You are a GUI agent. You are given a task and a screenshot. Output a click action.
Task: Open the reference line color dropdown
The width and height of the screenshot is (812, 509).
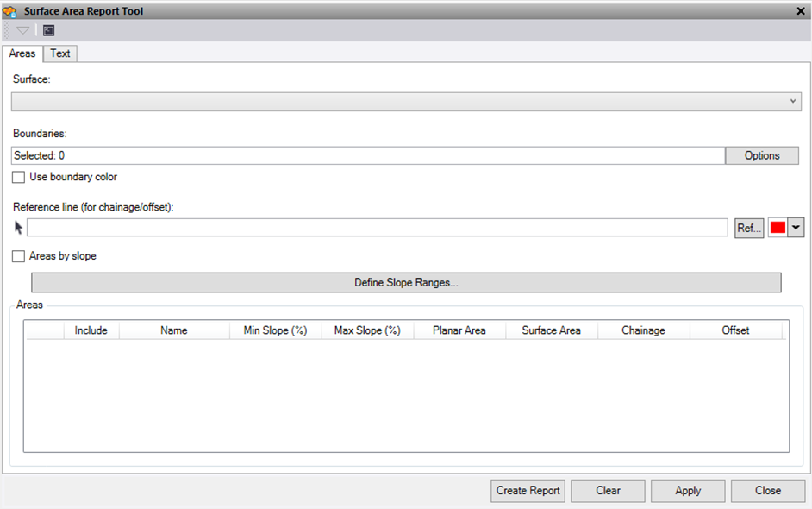(796, 227)
